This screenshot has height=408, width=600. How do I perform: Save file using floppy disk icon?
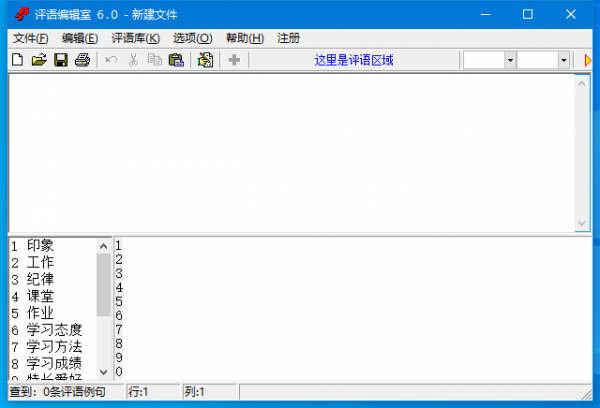click(60, 60)
